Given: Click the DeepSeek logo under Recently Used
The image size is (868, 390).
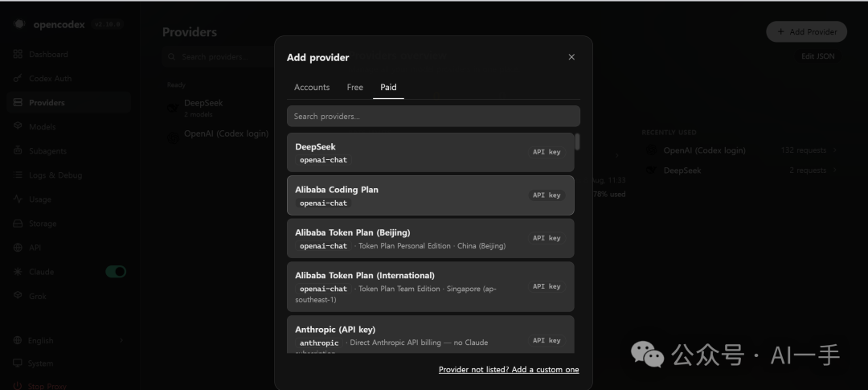Looking at the screenshot, I should point(652,170).
